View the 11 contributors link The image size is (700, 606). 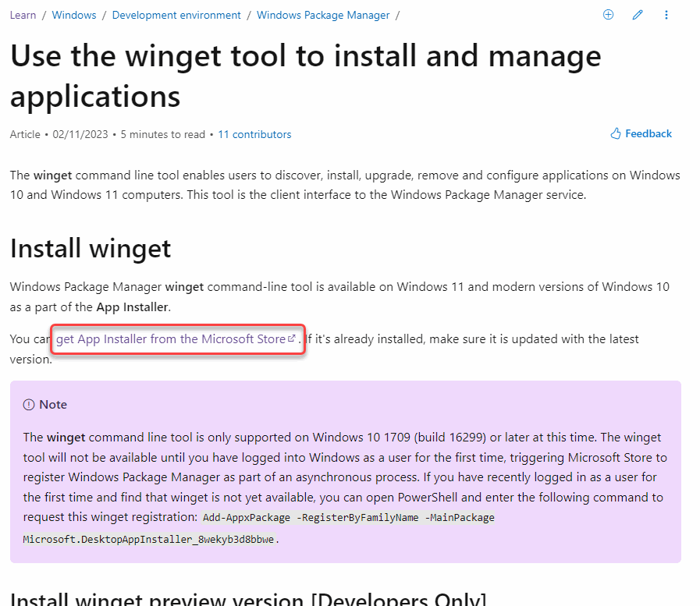[x=254, y=134]
